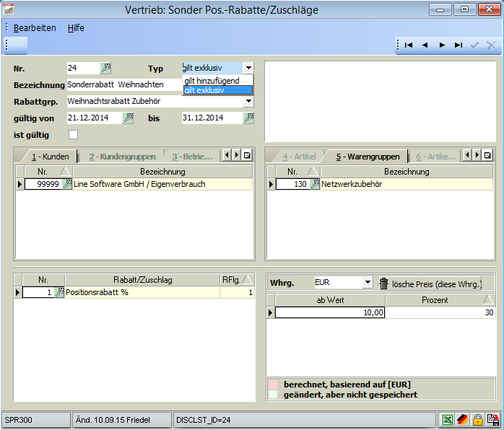
Task: Open the Rabattgrp. dropdown arrow
Action: (x=248, y=101)
